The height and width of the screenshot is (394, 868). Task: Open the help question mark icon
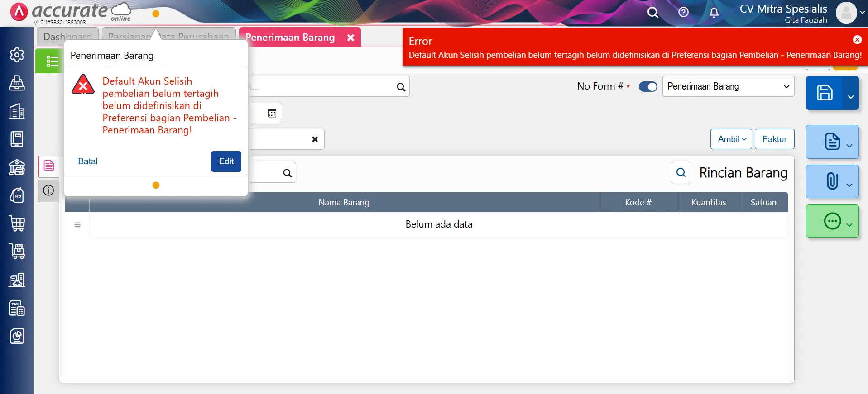(683, 13)
